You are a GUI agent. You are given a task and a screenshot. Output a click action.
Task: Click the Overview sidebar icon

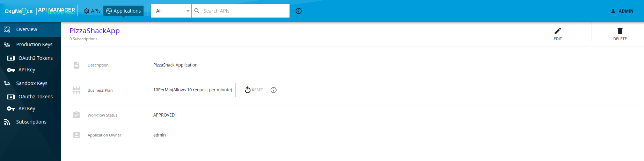tap(7, 29)
